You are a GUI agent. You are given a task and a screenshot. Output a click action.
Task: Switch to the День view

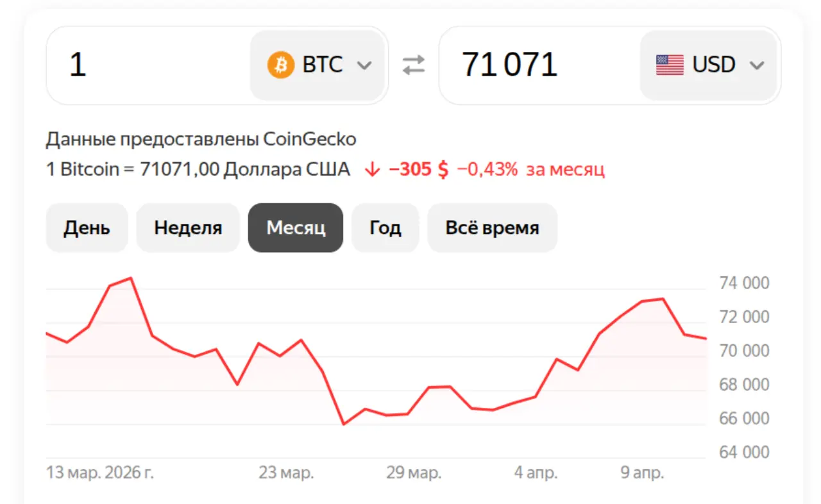pos(87,228)
